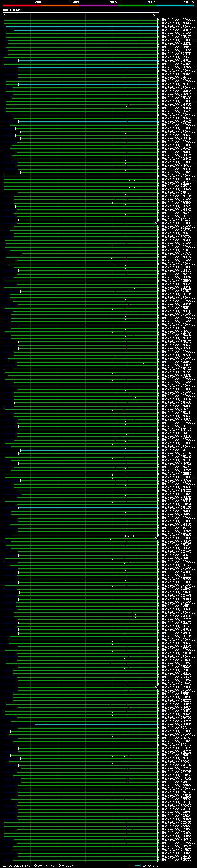The image size is (197, 868).
Task: Open hit UniRef100_B9NC81
Action: (177, 104)
